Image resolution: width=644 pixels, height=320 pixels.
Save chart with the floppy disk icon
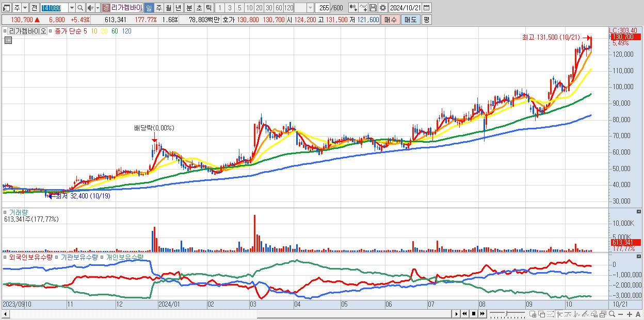point(373,8)
